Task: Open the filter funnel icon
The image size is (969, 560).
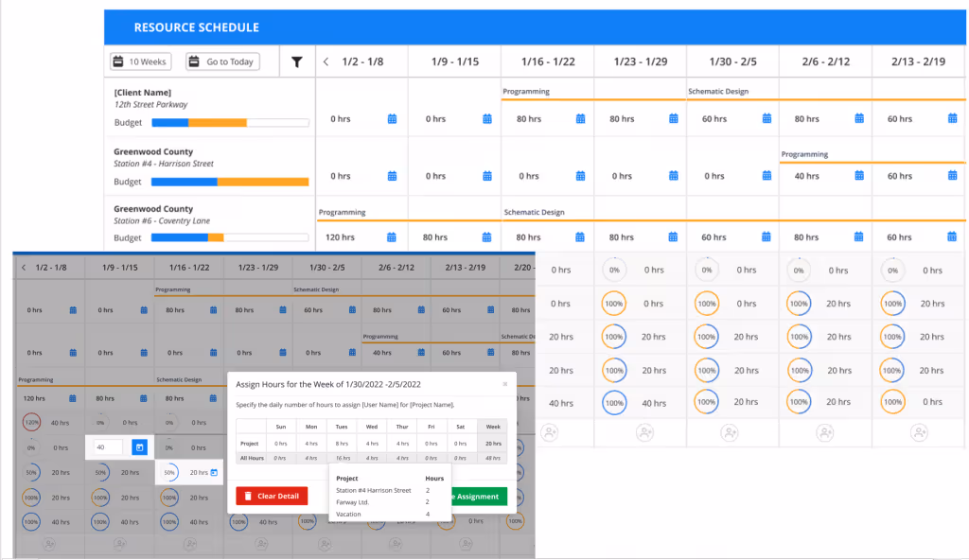Action: click(x=296, y=61)
